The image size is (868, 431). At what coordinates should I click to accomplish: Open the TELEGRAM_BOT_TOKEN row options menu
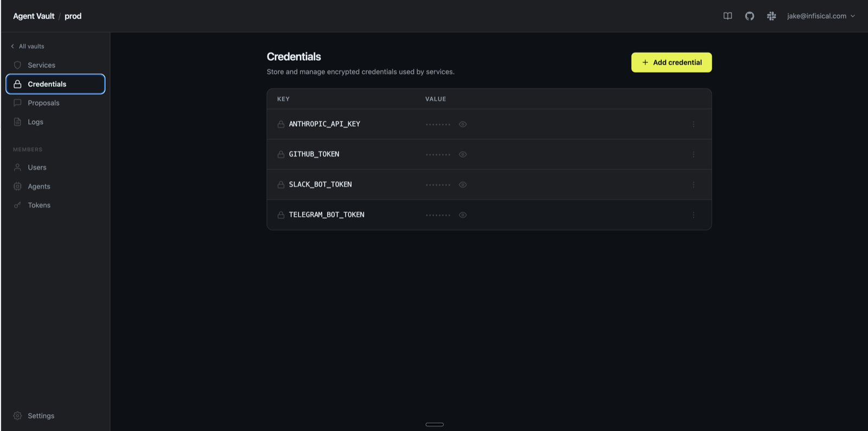693,215
